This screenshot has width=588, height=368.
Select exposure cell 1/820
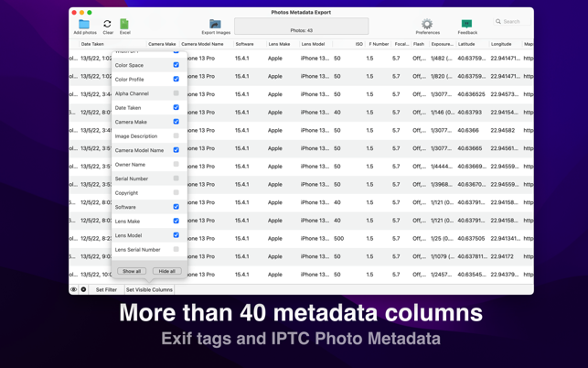pos(442,76)
